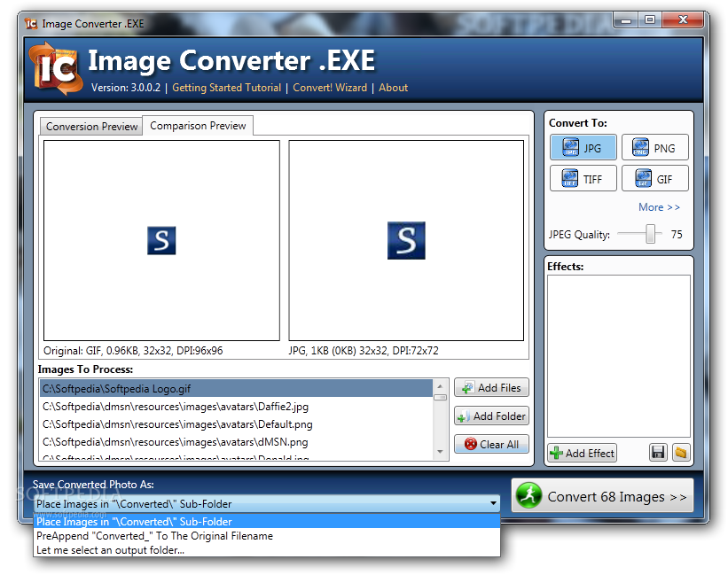The image size is (728, 575).
Task: Open the Getting Started Tutorial link
Action: (x=227, y=88)
